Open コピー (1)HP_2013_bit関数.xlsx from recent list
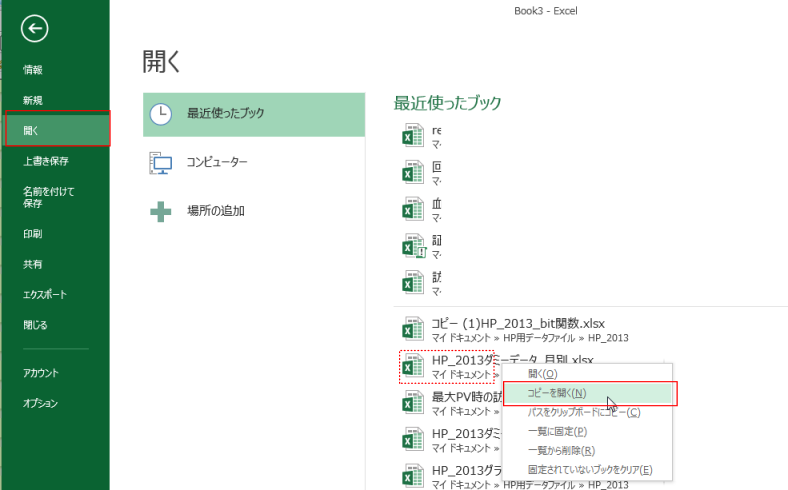This screenshot has width=788, height=490. pos(518,323)
